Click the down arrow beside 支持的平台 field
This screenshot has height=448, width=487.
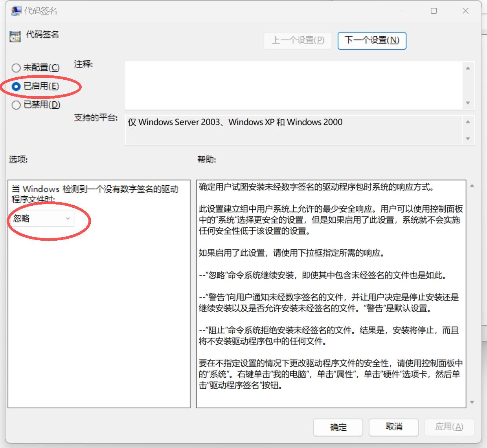coord(468,139)
